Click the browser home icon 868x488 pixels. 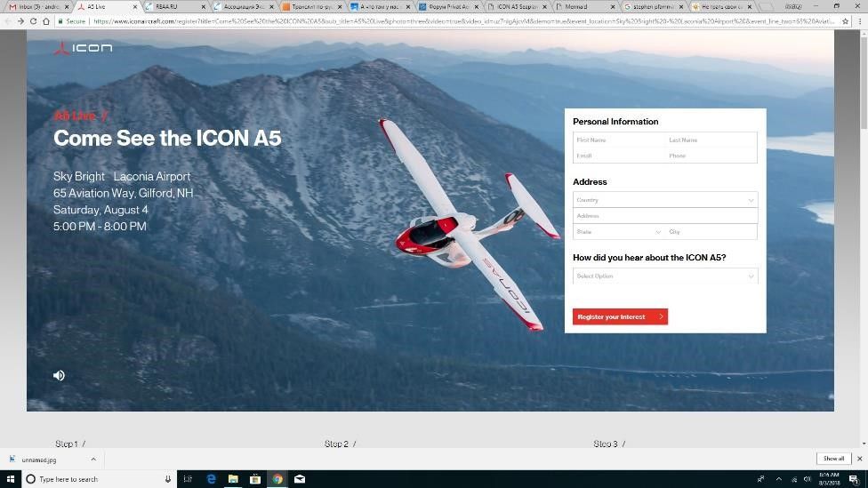coord(46,20)
